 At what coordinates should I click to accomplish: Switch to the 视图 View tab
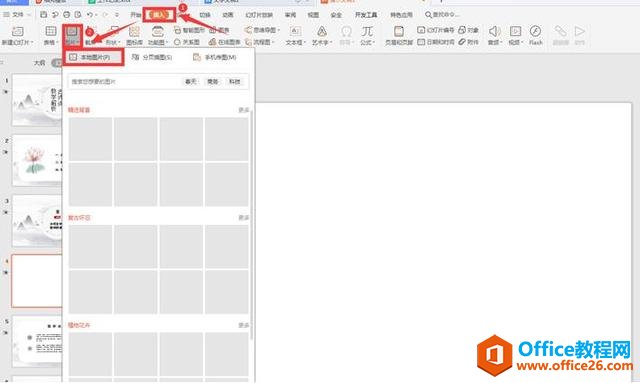coord(313,15)
